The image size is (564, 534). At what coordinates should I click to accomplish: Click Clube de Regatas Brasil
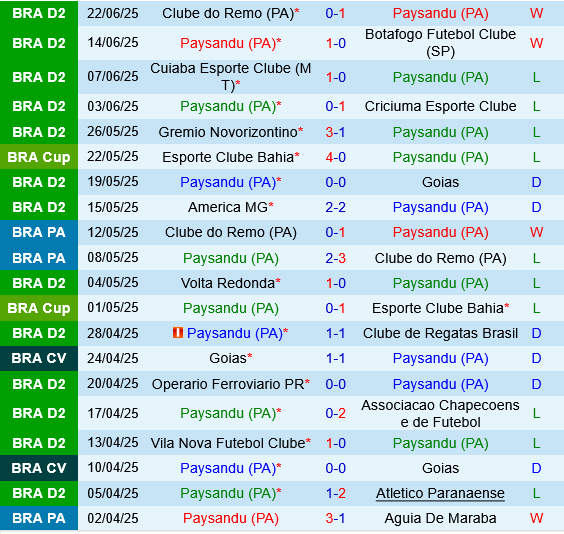pos(440,333)
